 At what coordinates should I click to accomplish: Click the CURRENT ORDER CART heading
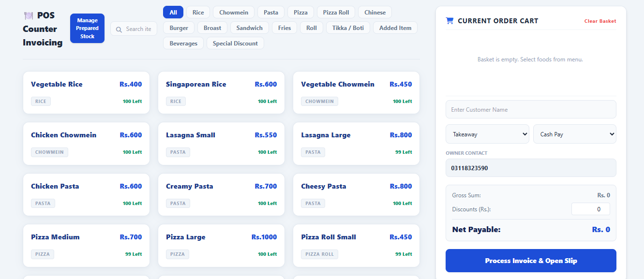(498, 21)
